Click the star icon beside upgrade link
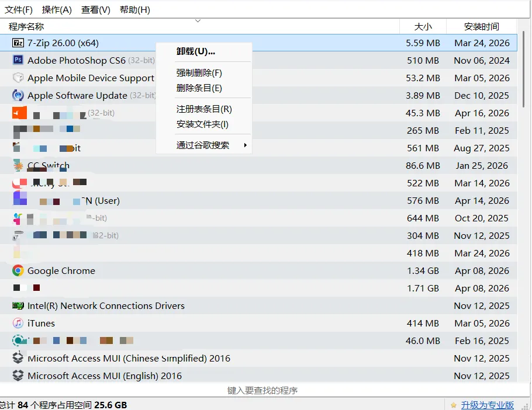This screenshot has height=410, width=532. (454, 405)
